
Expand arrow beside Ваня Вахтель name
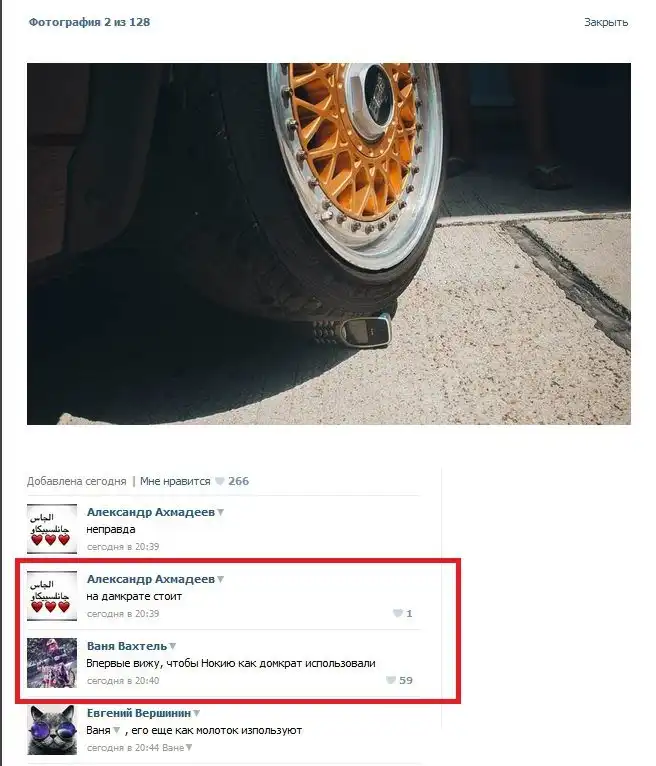(173, 646)
